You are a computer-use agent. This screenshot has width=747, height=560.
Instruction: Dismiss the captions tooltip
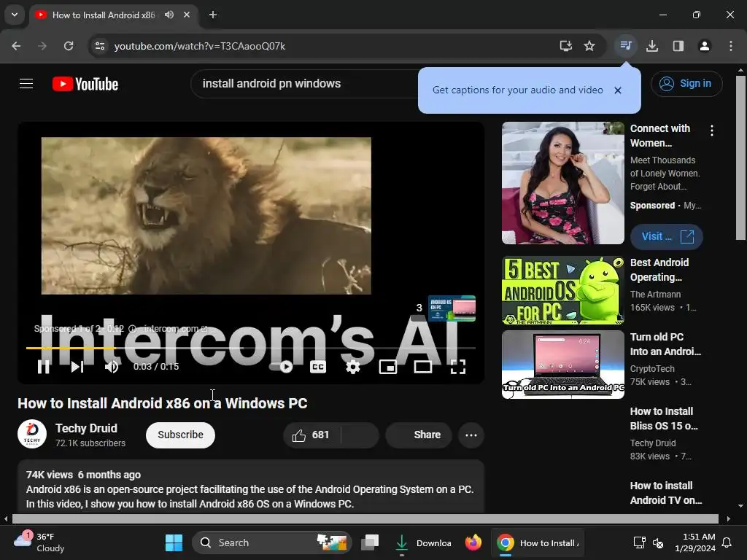tap(617, 90)
